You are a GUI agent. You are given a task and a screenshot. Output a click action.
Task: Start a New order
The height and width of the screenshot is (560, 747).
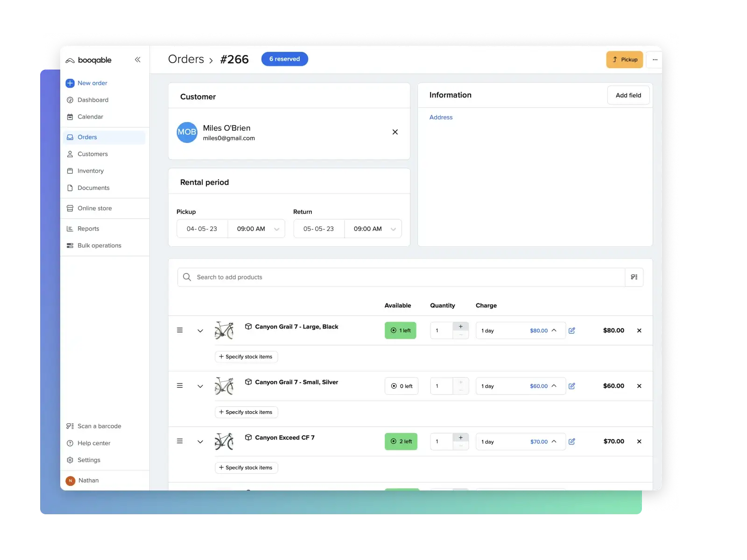pyautogui.click(x=87, y=83)
